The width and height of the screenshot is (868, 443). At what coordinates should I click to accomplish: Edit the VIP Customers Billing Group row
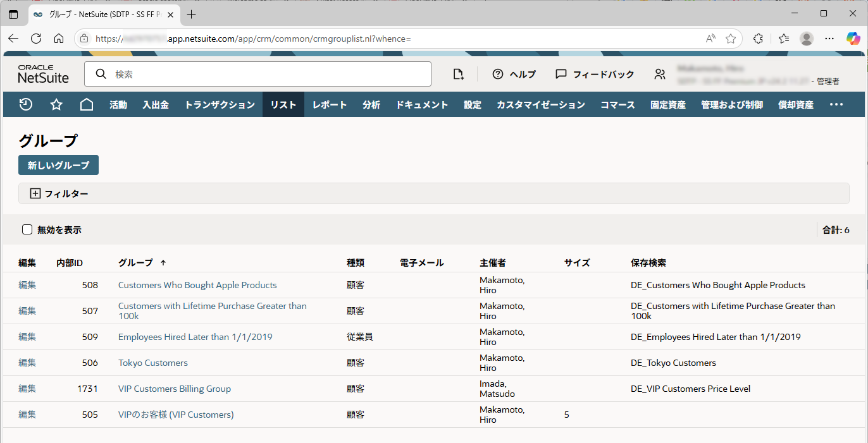tap(27, 389)
